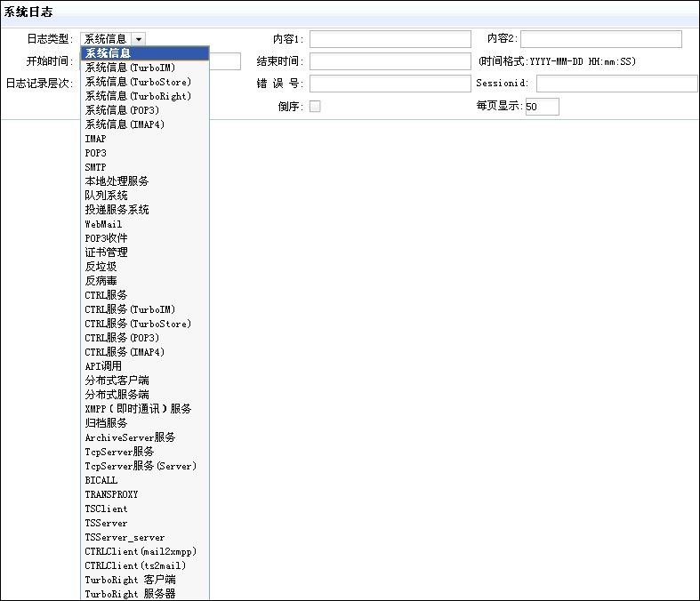Select 反病毒 in the dropdown list
Viewport: 700px width, 601px height.
coord(101,281)
